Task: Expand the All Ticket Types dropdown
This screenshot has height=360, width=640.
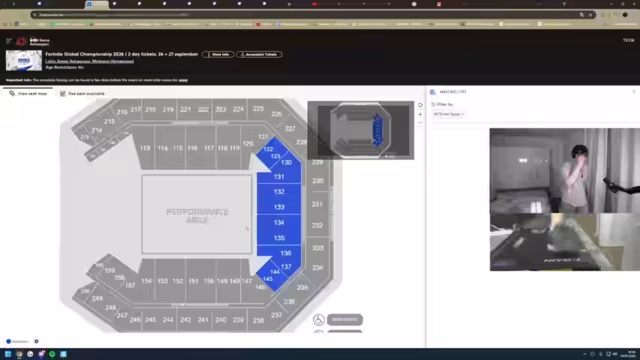Action: point(449,114)
